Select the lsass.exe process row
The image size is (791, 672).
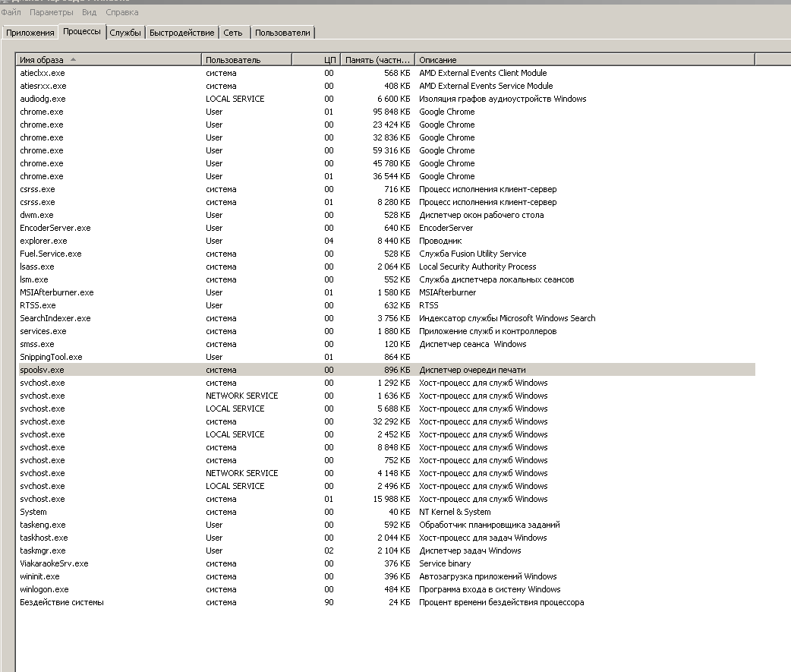pyautogui.click(x=387, y=267)
